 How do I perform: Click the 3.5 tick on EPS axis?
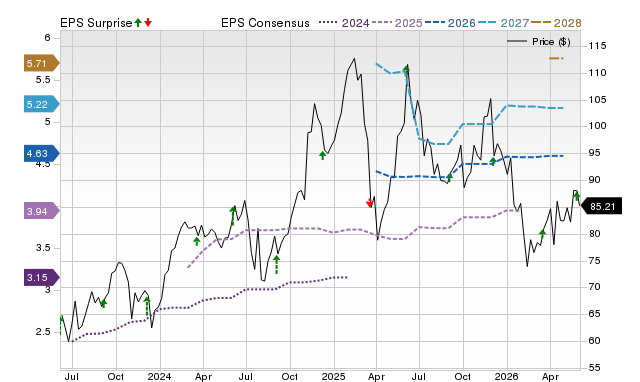click(43, 248)
